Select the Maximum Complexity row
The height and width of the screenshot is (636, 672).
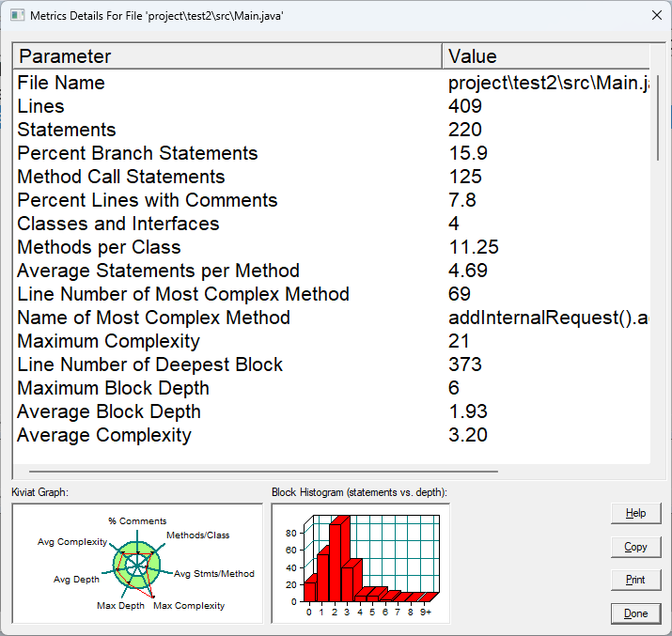(x=332, y=341)
